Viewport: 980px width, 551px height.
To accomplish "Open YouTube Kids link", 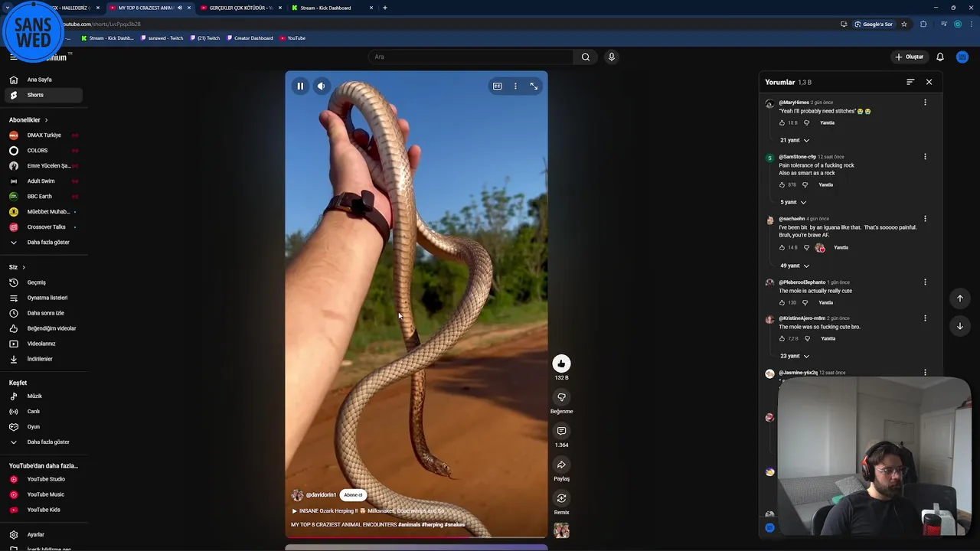I will 43,510.
